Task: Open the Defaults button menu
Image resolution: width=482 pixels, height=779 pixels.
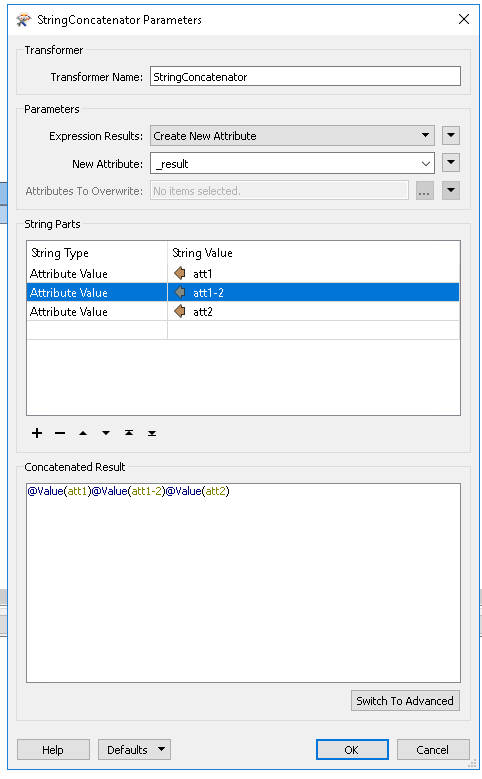Action: coord(134,749)
